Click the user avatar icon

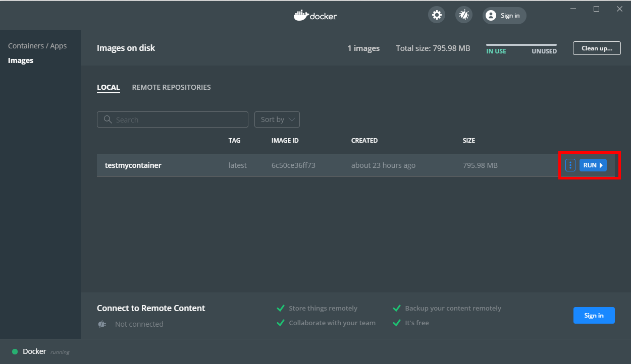[491, 16]
